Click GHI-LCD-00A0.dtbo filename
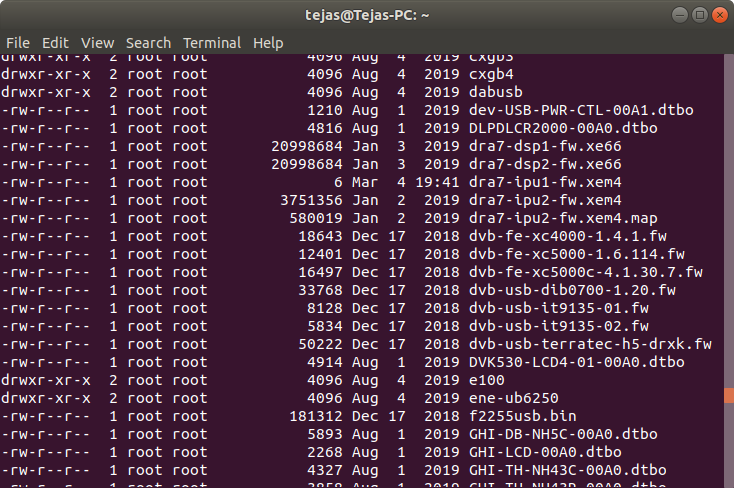The width and height of the screenshot is (734, 488). coord(545,452)
